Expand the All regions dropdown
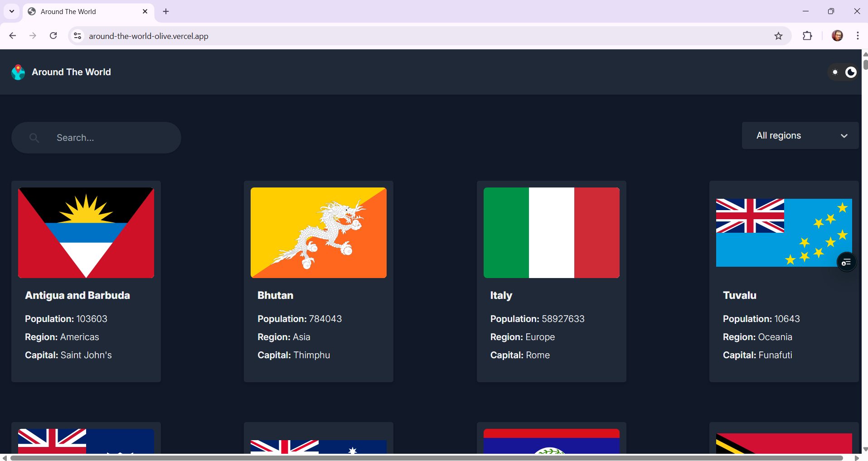Viewport: 868px width, 461px height. pyautogui.click(x=800, y=135)
